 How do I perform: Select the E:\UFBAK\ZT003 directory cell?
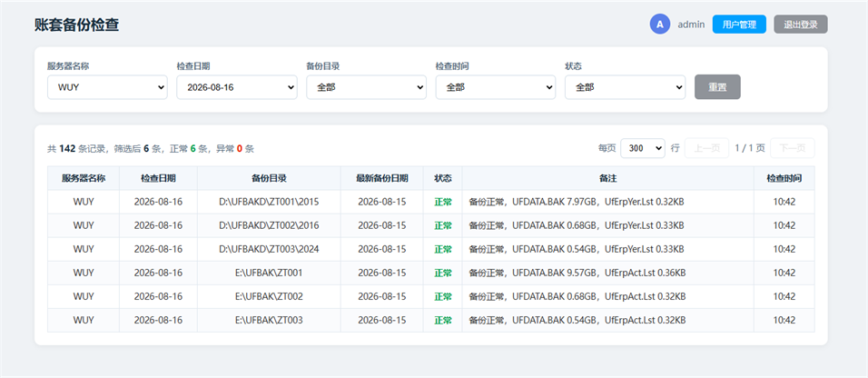pyautogui.click(x=269, y=321)
